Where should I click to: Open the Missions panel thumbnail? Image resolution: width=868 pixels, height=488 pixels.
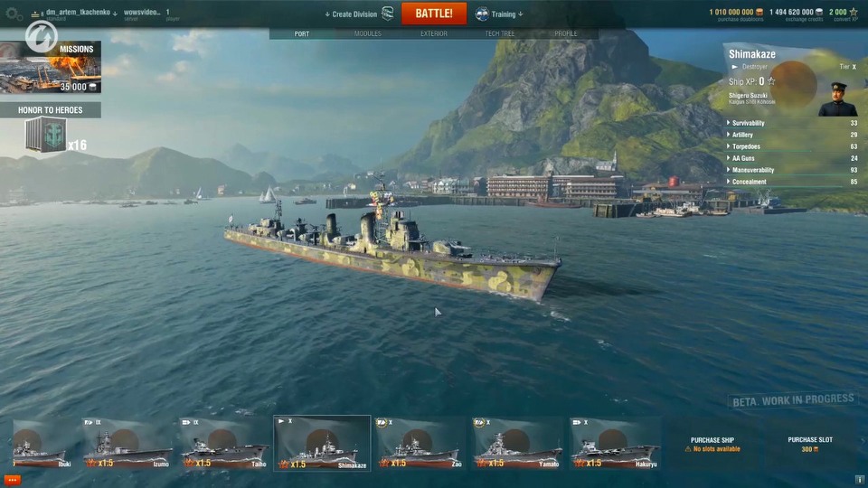point(51,67)
